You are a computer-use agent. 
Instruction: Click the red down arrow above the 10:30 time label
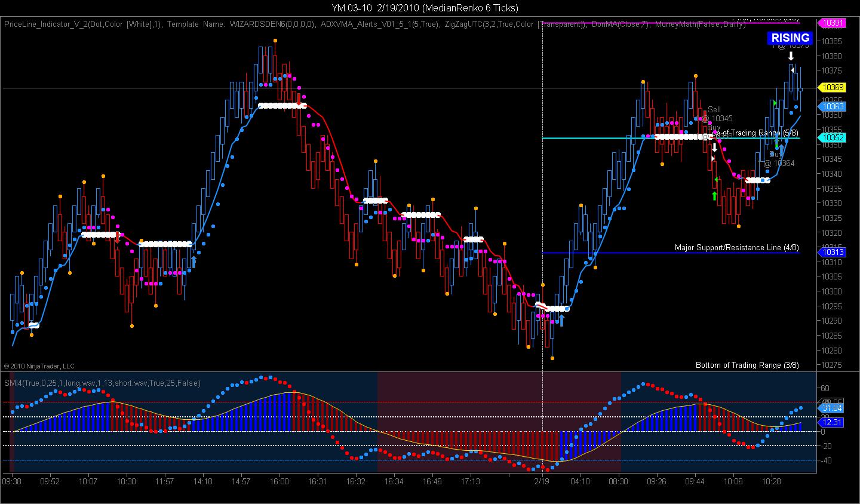[x=118, y=238]
